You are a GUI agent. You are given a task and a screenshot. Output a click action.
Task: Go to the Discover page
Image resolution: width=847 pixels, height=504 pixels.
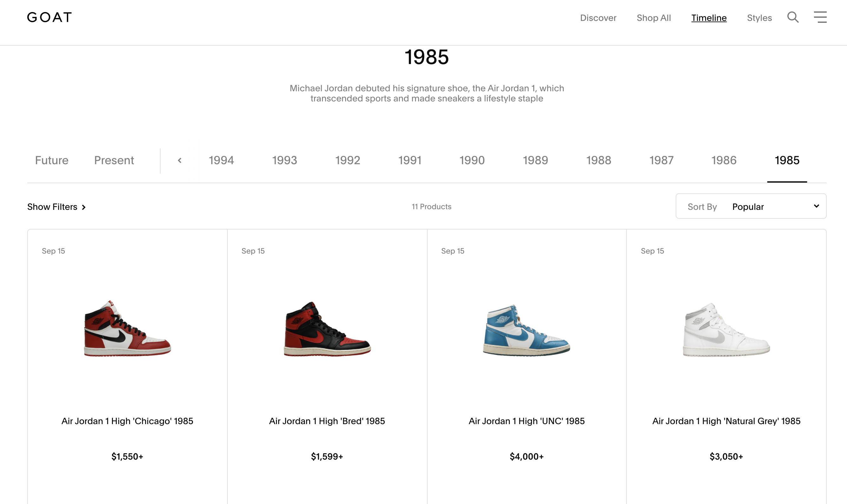[x=598, y=18]
